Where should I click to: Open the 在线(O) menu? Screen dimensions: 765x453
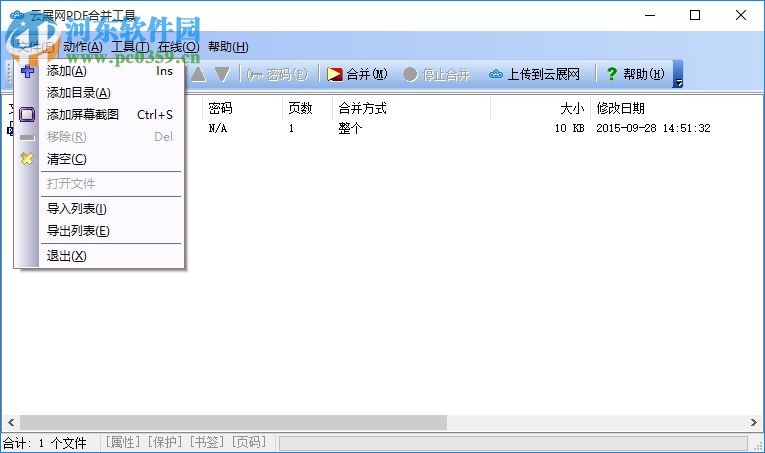[x=179, y=47]
